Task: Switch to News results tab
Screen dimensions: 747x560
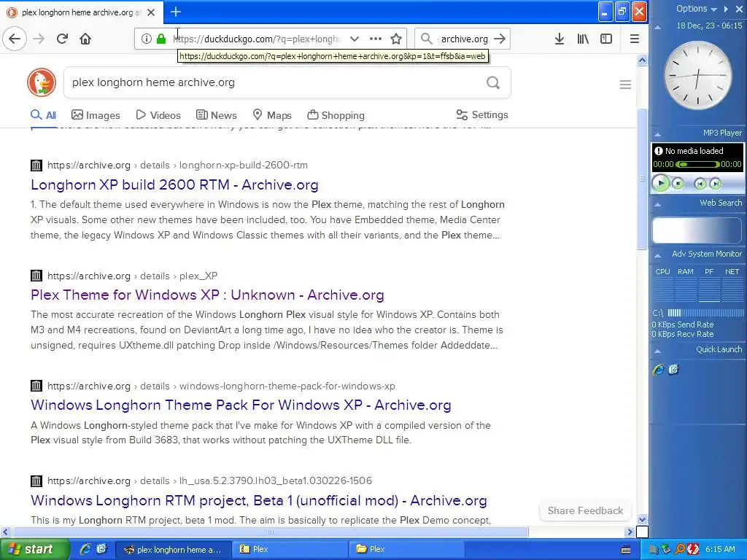Action: [216, 115]
